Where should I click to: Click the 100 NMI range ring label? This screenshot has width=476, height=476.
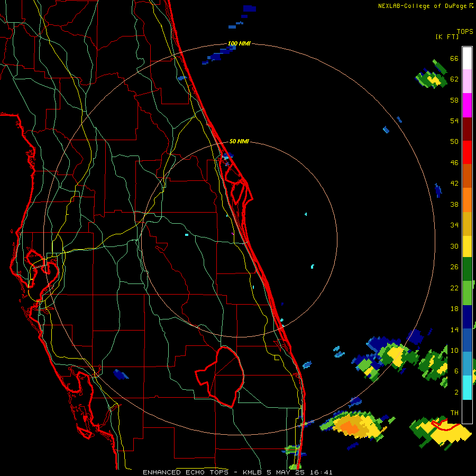(x=239, y=43)
